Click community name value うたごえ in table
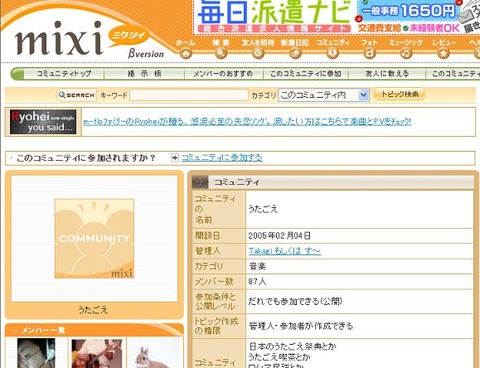The width and height of the screenshot is (480, 368). click(263, 209)
